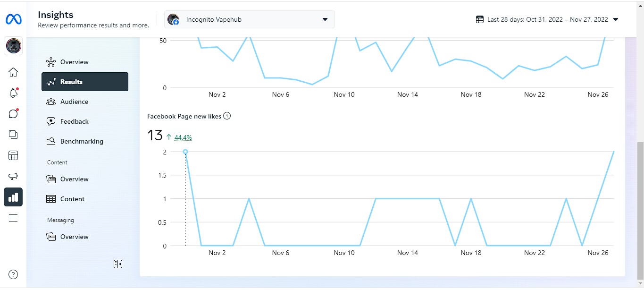Click the profile avatar in left rail

(x=13, y=46)
